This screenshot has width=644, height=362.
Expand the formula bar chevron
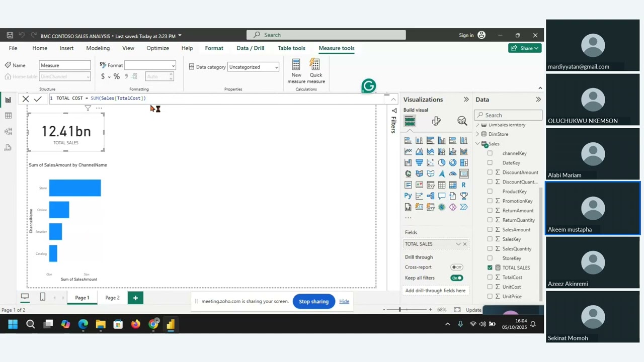point(393,99)
